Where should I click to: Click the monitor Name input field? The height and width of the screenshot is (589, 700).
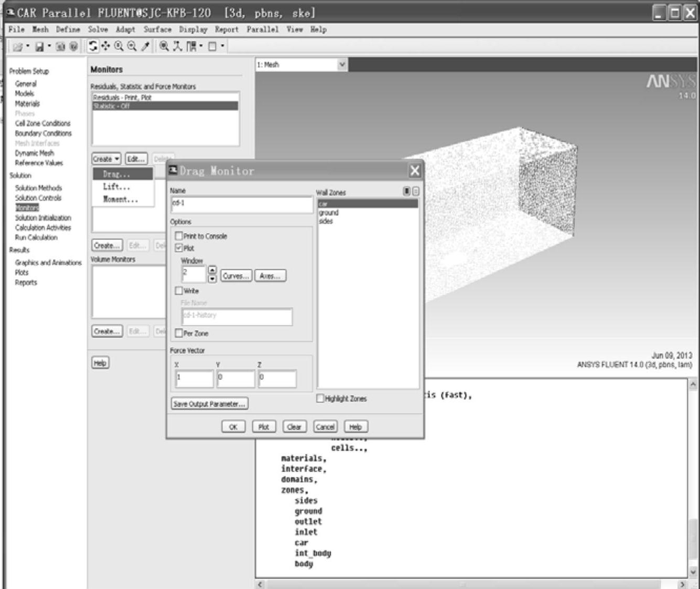(242, 204)
